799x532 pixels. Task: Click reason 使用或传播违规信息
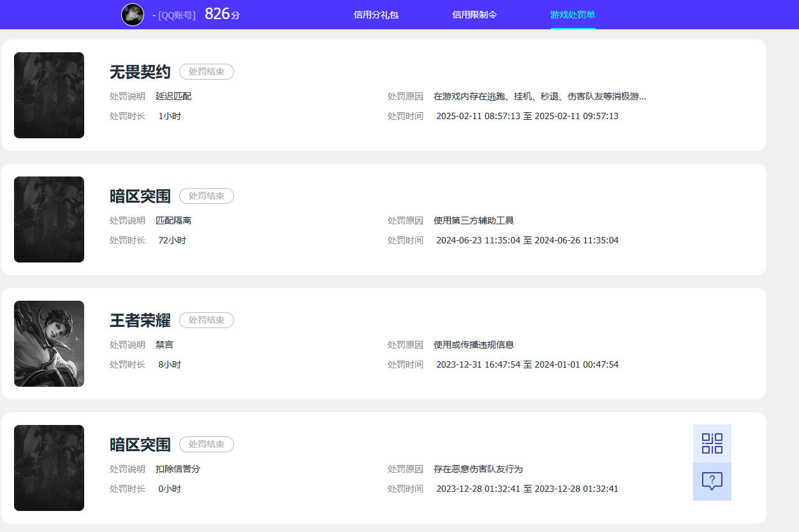pyautogui.click(x=474, y=345)
